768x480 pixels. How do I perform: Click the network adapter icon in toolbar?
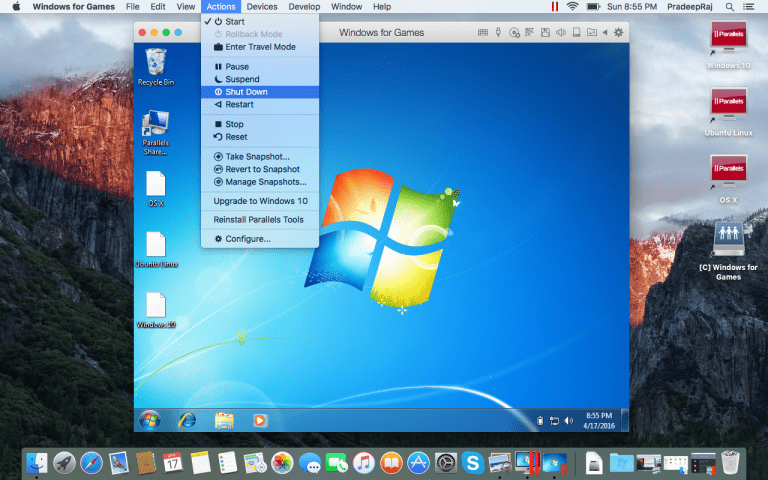click(x=529, y=32)
